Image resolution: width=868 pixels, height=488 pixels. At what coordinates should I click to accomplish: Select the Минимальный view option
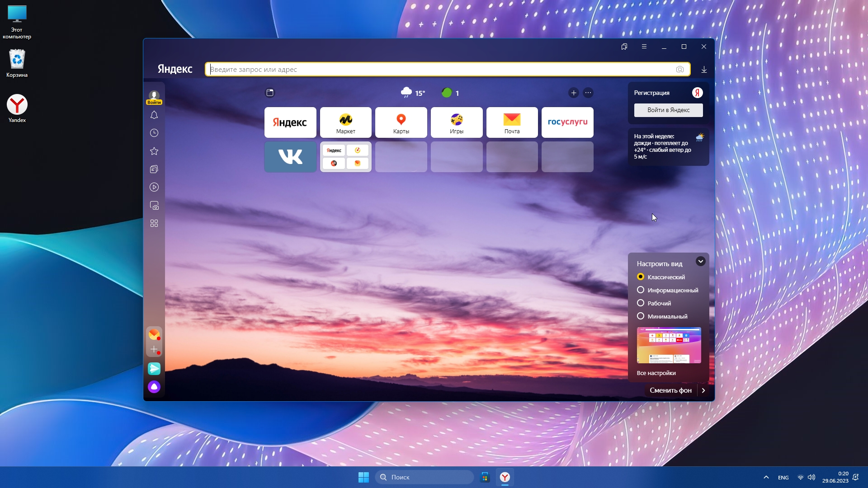tap(641, 316)
